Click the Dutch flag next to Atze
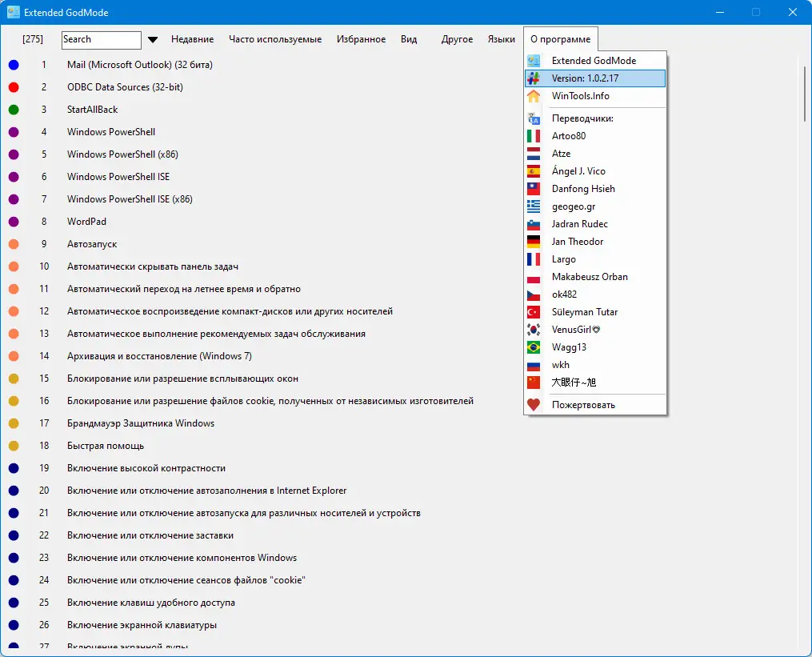Viewport: 812px width, 657px height. [534, 154]
